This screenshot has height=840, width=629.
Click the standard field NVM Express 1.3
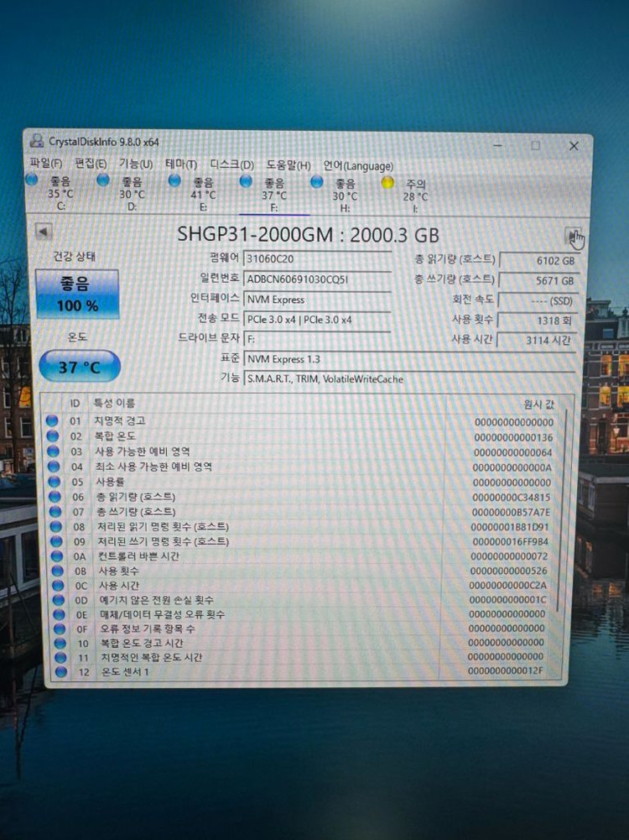click(x=409, y=359)
